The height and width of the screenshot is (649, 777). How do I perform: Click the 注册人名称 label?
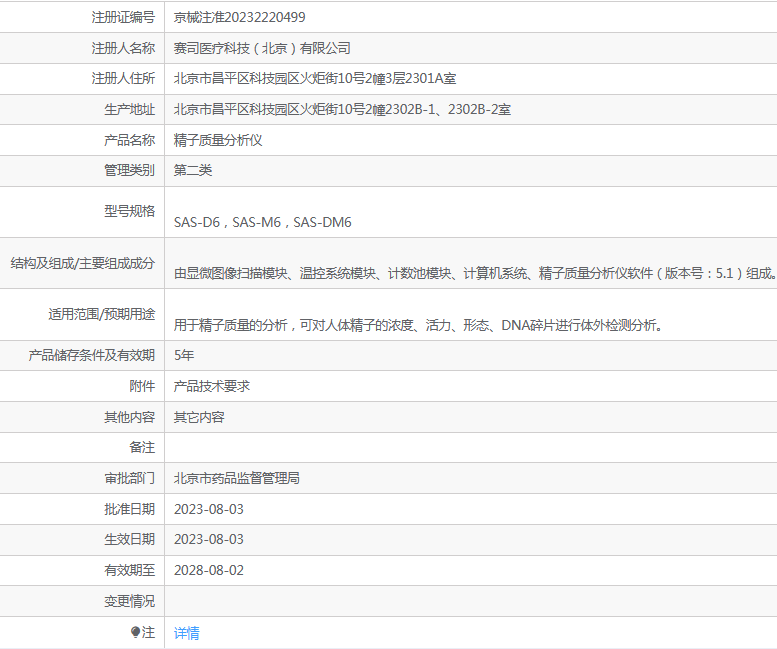coord(123,48)
